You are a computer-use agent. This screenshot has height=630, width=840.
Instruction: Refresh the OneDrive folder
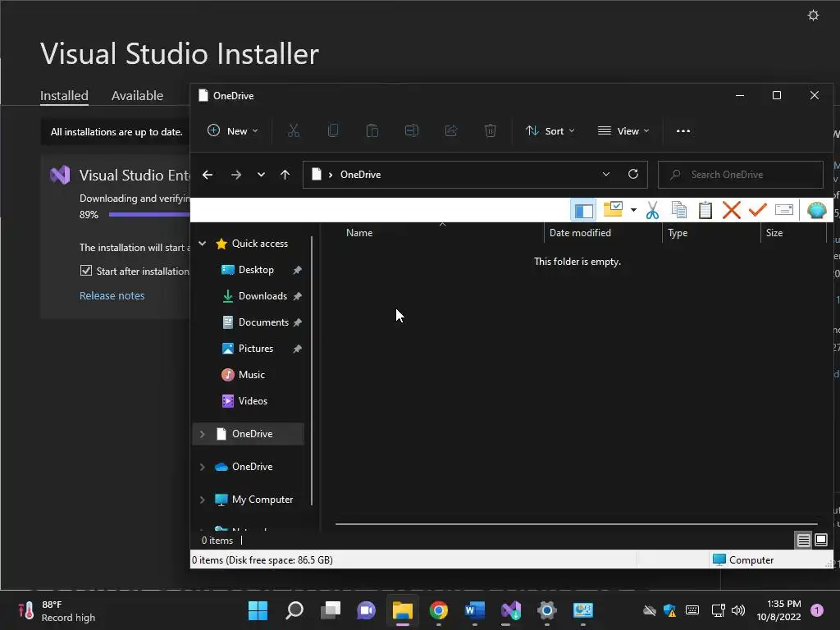633,174
